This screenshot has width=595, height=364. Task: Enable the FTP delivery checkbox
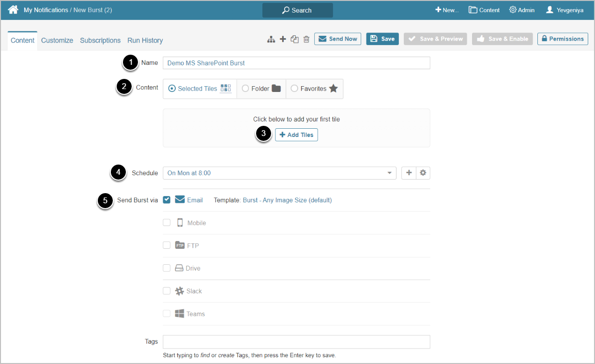(x=167, y=245)
